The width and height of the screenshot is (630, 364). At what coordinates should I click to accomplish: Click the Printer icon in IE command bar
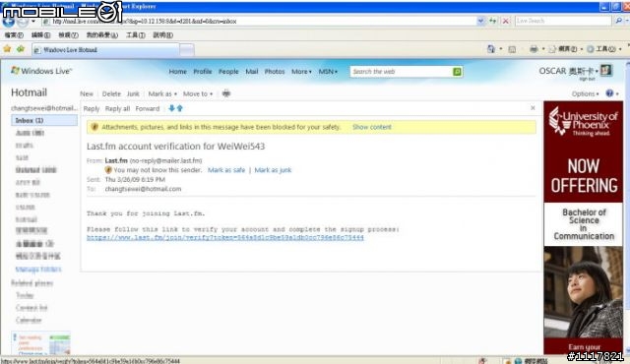tap(534, 49)
